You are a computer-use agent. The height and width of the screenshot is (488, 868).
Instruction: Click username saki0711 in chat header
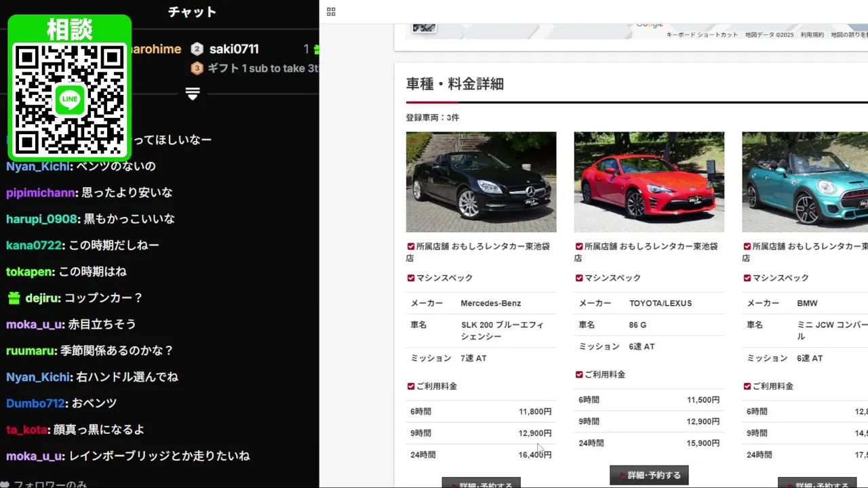(x=234, y=49)
